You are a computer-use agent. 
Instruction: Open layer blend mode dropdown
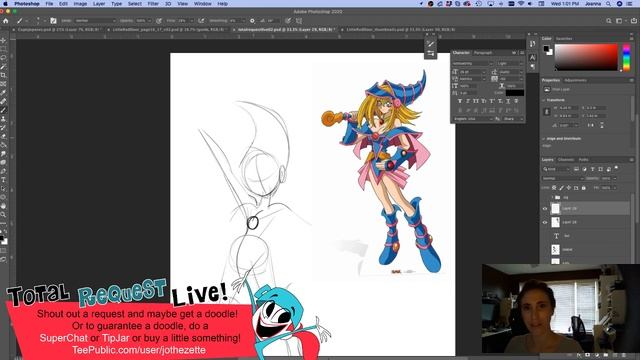(563, 178)
